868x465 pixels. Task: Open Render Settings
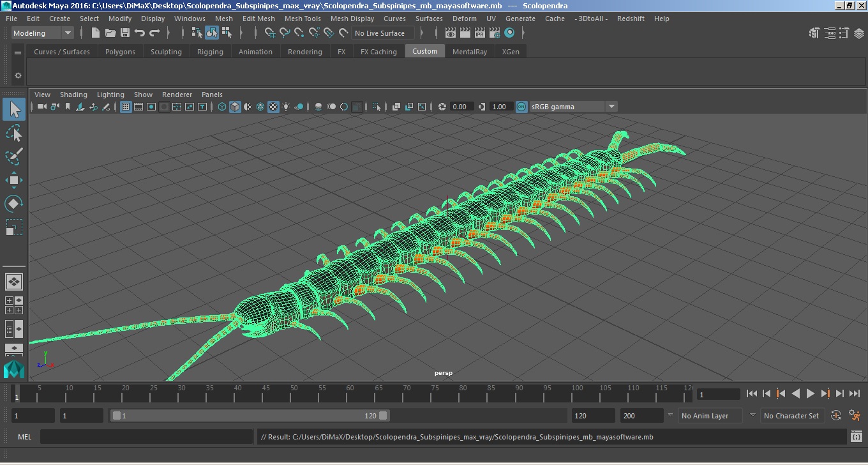(495, 33)
